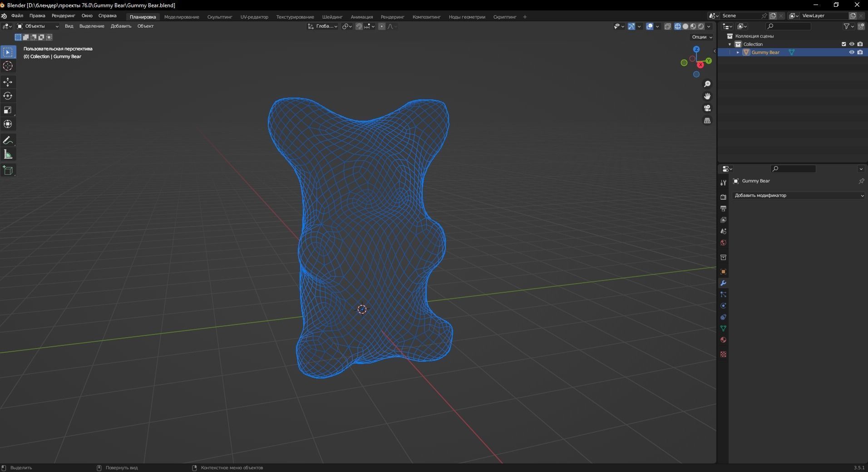Open the pivot point dropdown
The height and width of the screenshot is (472, 868).
(x=347, y=26)
